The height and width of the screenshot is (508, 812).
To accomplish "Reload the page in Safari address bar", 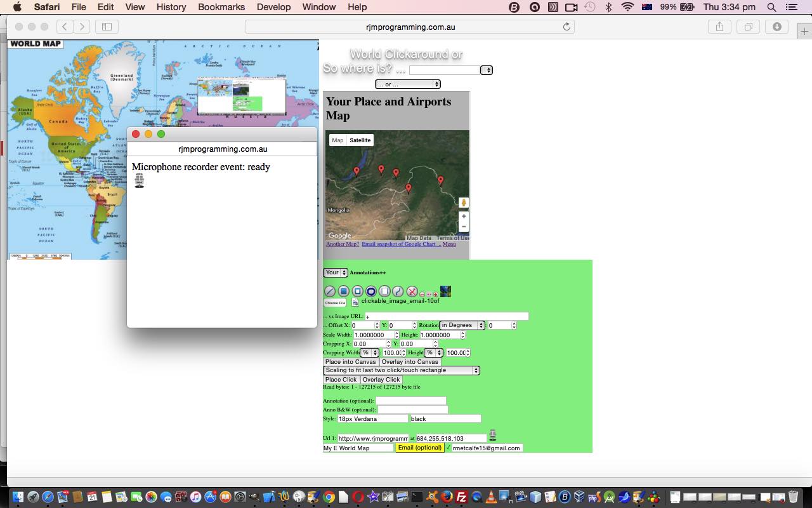I will tap(567, 27).
